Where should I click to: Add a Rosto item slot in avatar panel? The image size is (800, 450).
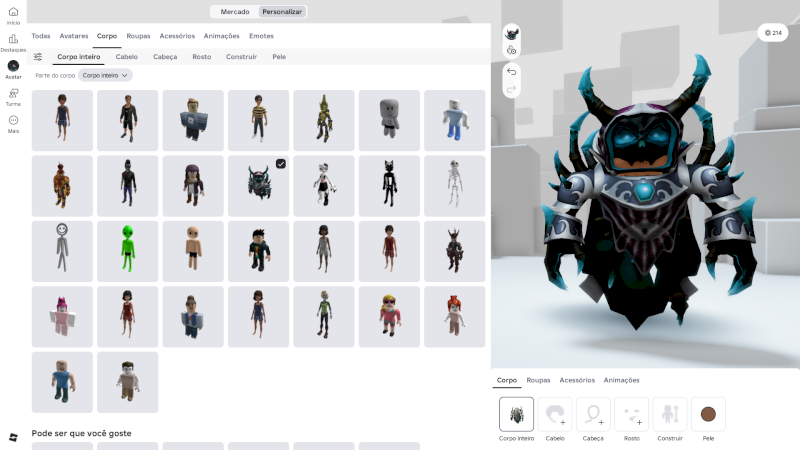point(632,414)
